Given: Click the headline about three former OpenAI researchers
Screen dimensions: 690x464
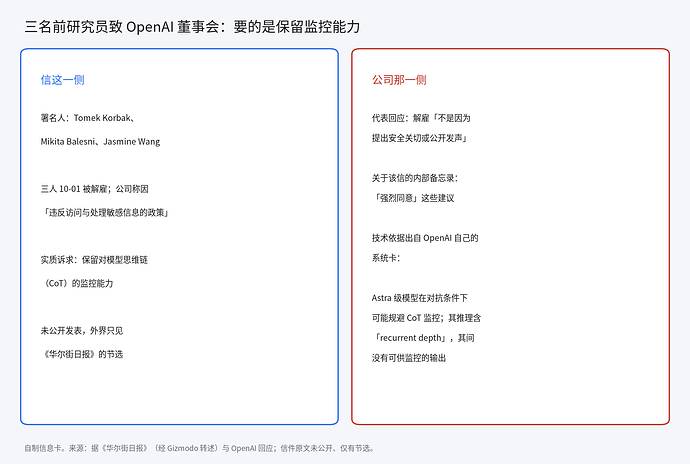Looking at the screenshot, I should click(192, 27).
